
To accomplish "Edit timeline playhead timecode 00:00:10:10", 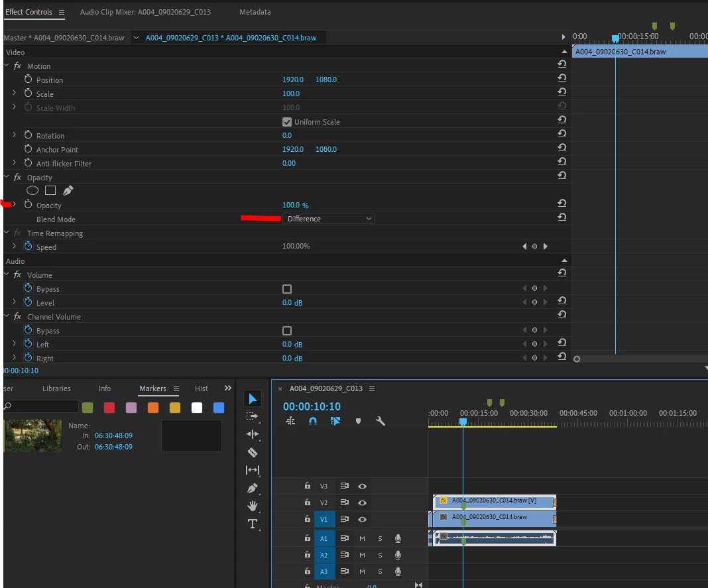I will 312,406.
